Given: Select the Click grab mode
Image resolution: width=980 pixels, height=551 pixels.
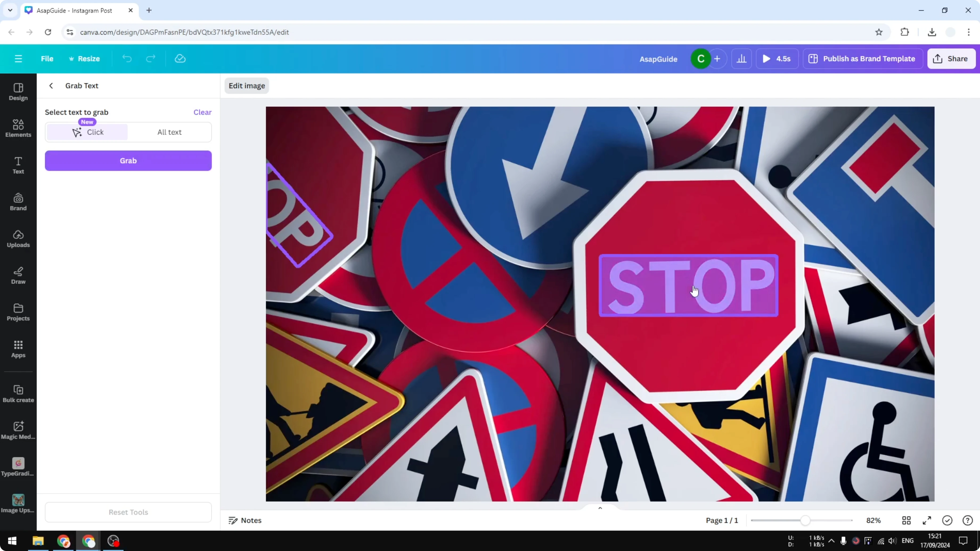Looking at the screenshot, I should tap(87, 132).
